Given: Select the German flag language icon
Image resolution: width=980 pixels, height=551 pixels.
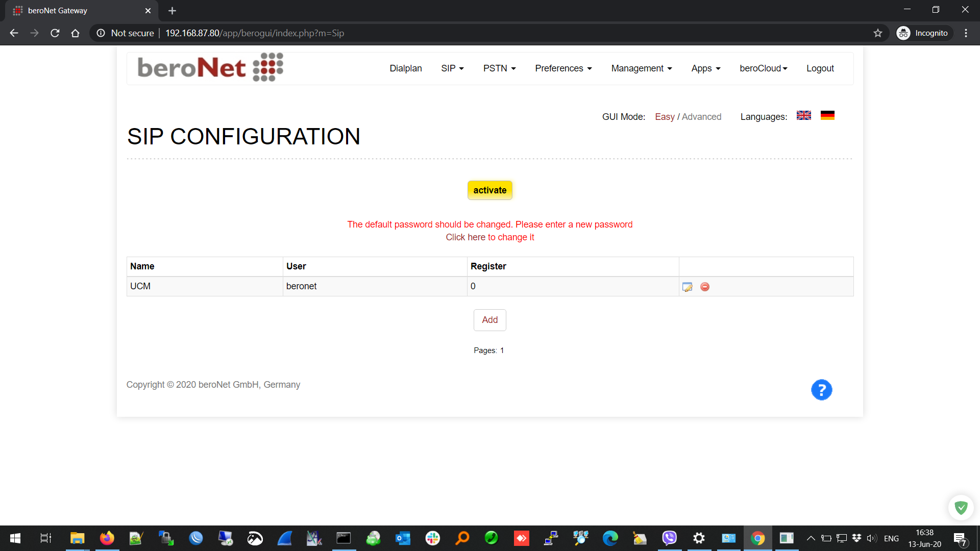Looking at the screenshot, I should click(827, 116).
